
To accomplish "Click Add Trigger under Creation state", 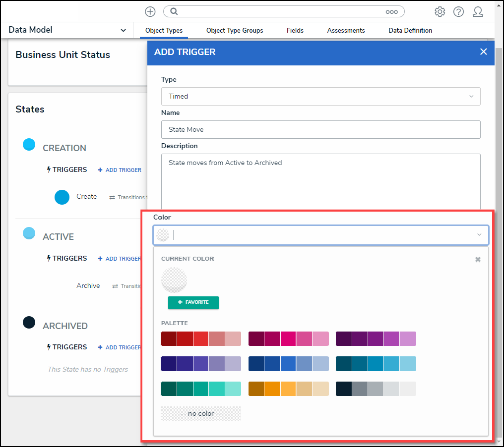I will tap(120, 170).
